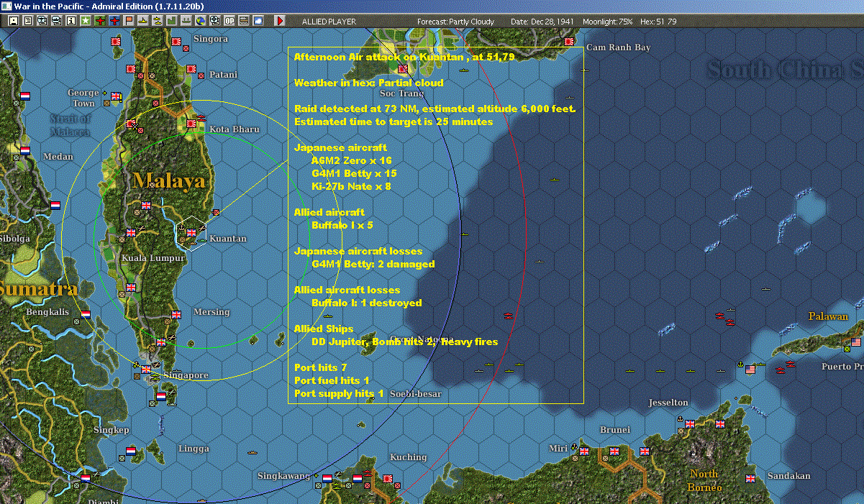Click 'Port fuel hits 1' line
The width and height of the screenshot is (864, 504).
(x=332, y=380)
